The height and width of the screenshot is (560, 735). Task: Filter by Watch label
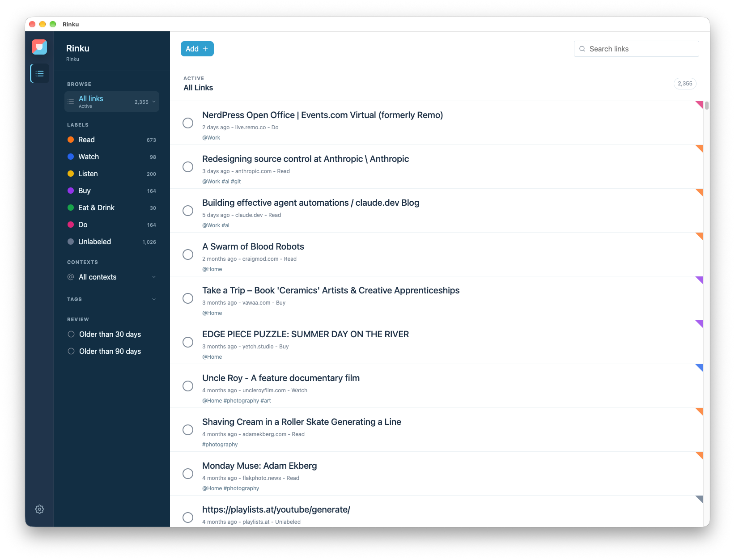[112, 157]
